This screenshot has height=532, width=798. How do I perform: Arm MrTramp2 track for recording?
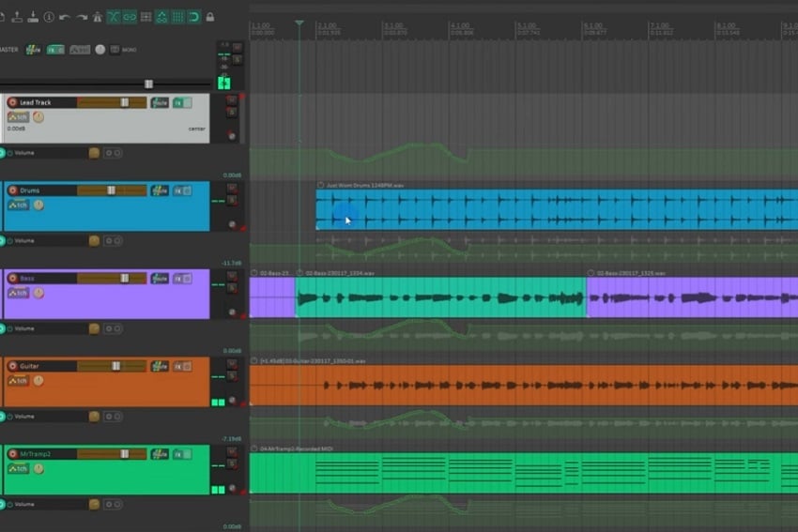(13, 454)
